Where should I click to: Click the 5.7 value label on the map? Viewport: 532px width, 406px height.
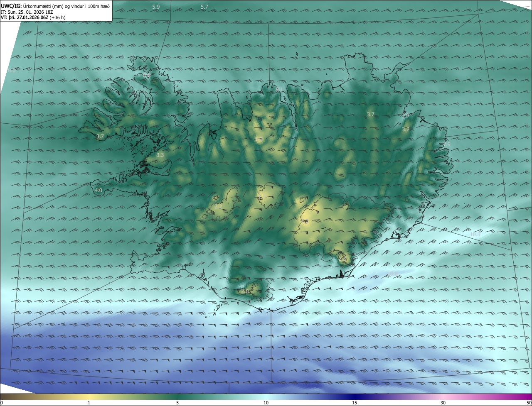204,7
